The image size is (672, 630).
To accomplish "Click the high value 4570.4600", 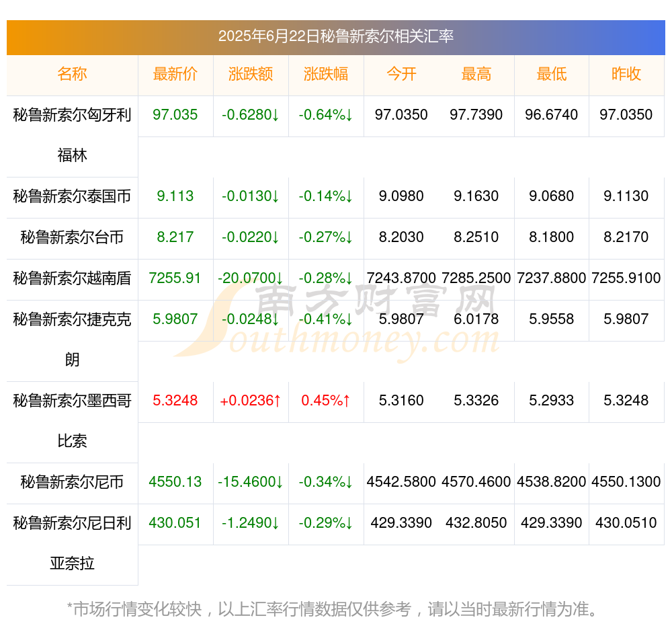I will click(x=476, y=482).
